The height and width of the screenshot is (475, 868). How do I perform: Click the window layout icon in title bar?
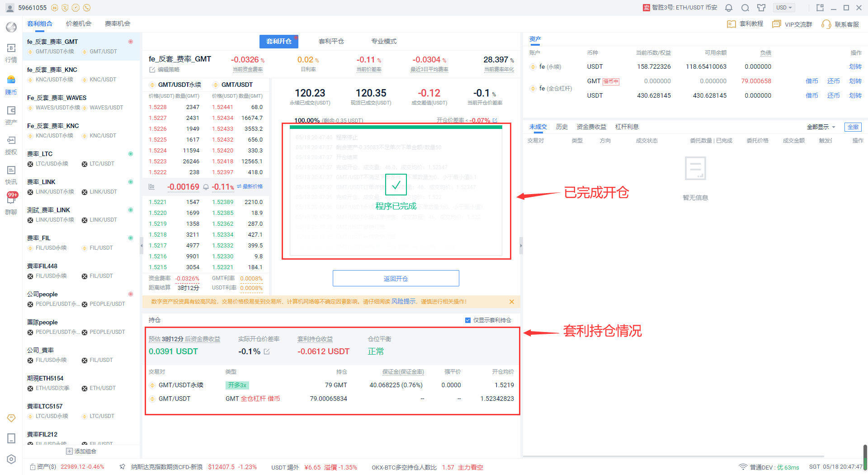820,8
